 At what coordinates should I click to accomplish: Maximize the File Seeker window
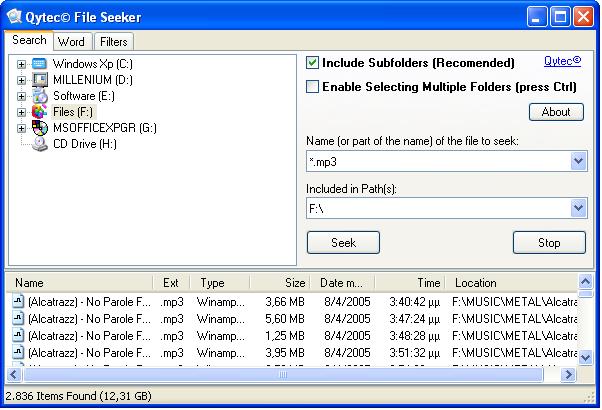coord(560,17)
